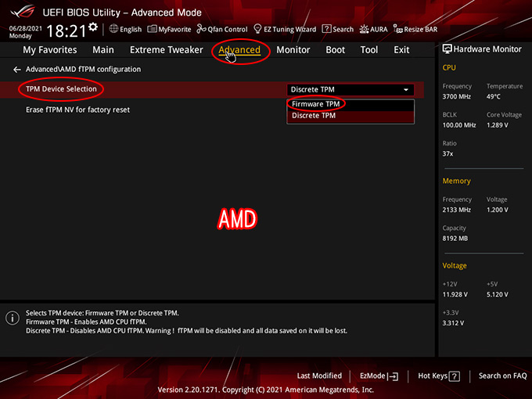Click the back arrow beside the breadcrumb
The image size is (532, 399).
[17, 70]
